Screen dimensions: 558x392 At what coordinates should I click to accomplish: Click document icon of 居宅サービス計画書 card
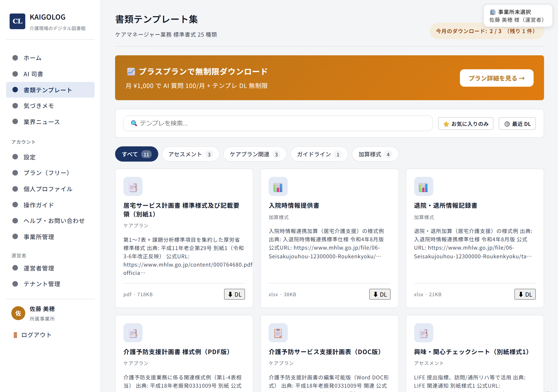coord(133,186)
